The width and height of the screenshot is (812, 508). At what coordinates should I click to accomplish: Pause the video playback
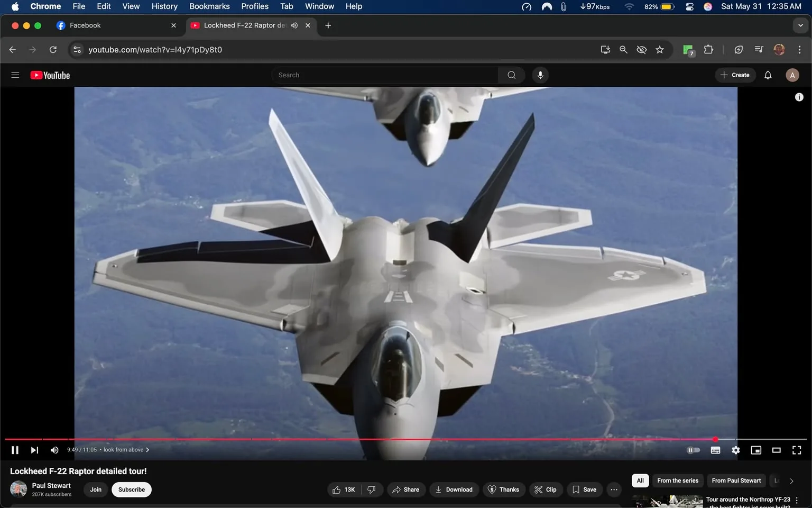[x=15, y=450]
